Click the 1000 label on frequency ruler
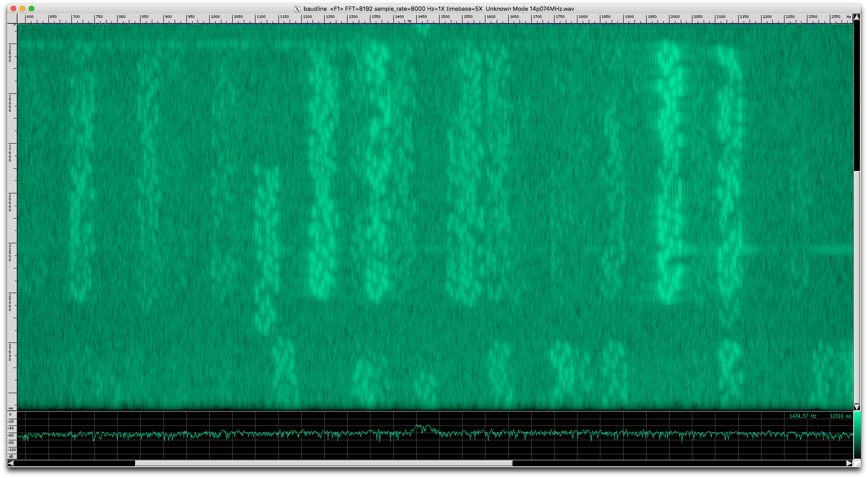Image resolution: width=868 pixels, height=478 pixels. click(216, 17)
